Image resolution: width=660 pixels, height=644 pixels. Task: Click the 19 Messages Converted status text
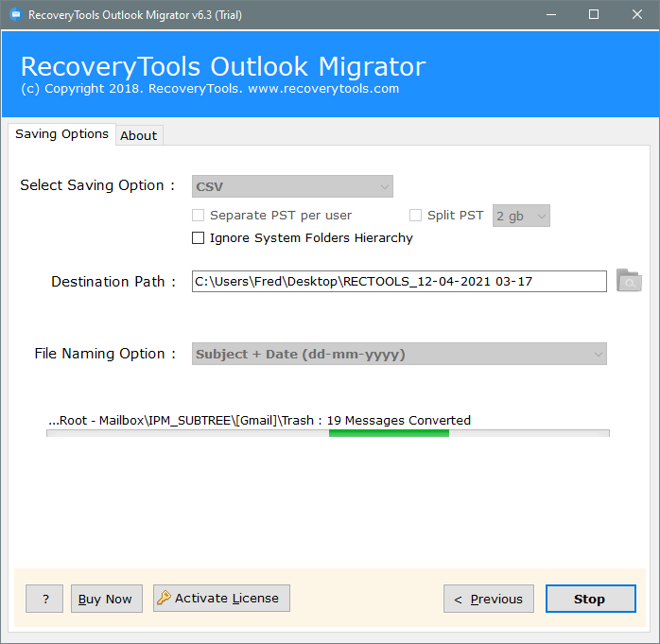[x=399, y=420]
